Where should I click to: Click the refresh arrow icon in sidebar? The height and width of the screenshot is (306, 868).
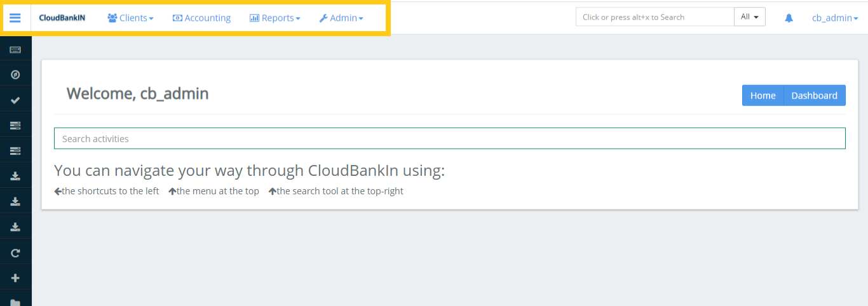15,253
